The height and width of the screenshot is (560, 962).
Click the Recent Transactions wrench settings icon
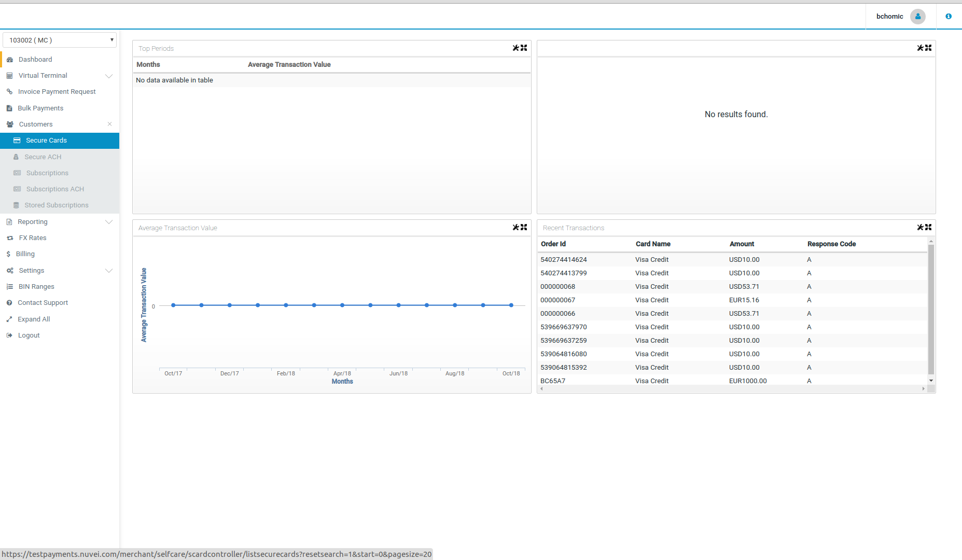click(x=920, y=227)
